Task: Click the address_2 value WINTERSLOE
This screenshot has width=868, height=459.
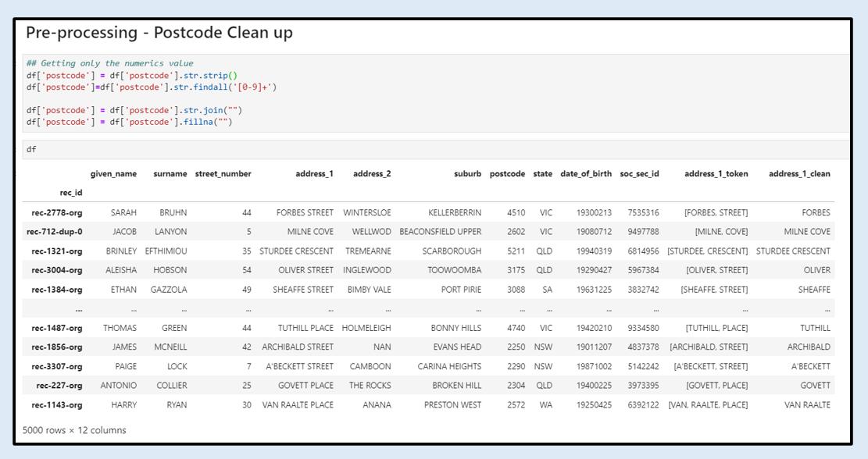Action: [367, 212]
